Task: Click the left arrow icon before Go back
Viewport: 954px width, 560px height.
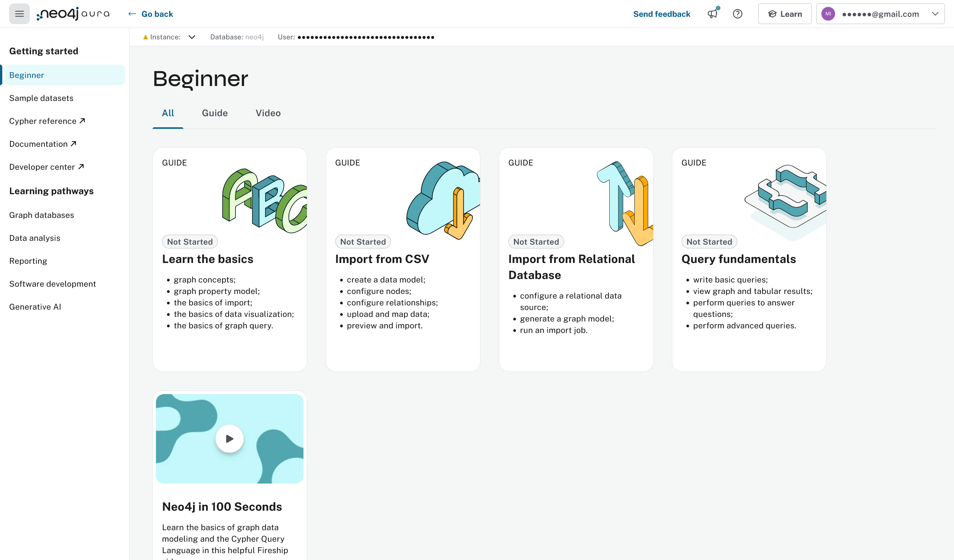Action: [132, 14]
